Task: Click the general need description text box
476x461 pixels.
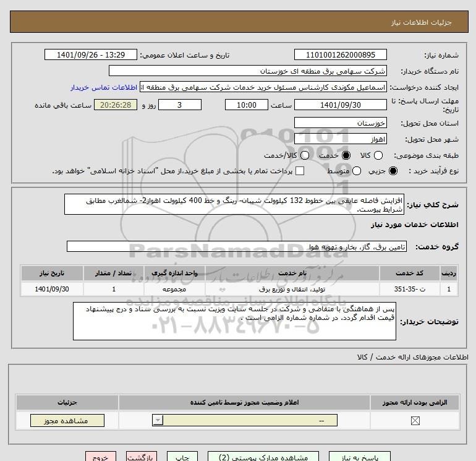Action: point(234,205)
